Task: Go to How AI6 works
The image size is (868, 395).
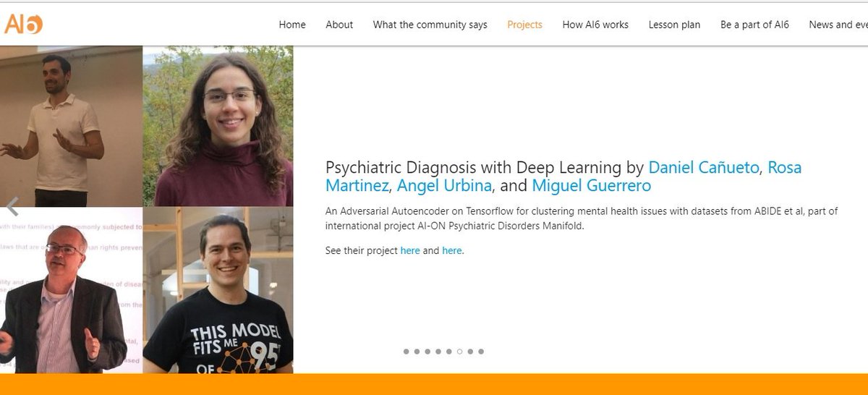Action: pyautogui.click(x=595, y=25)
